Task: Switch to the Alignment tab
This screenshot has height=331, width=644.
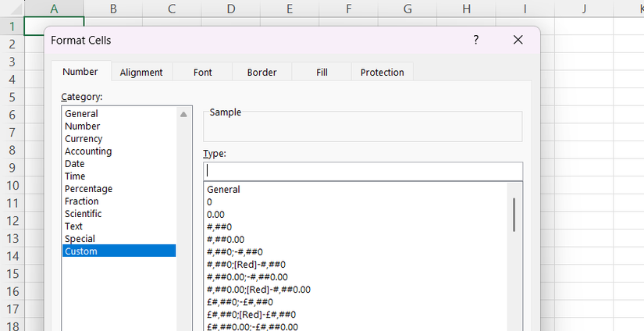Action: 141,73
